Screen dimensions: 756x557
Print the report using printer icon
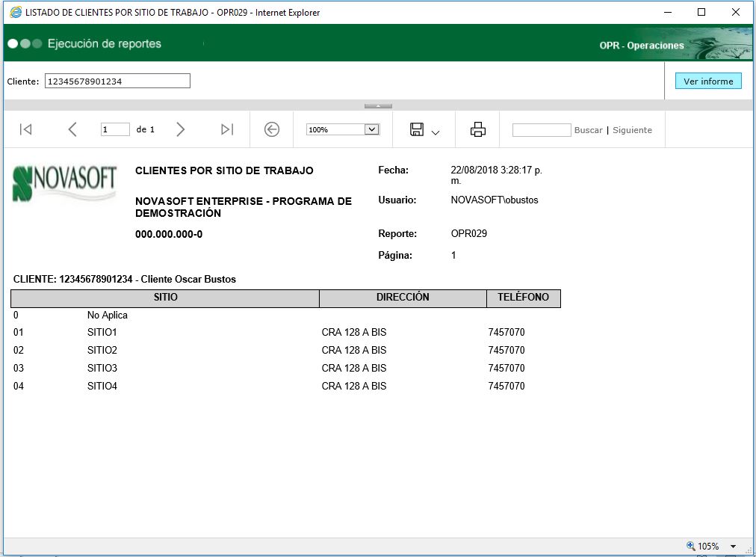pos(478,129)
